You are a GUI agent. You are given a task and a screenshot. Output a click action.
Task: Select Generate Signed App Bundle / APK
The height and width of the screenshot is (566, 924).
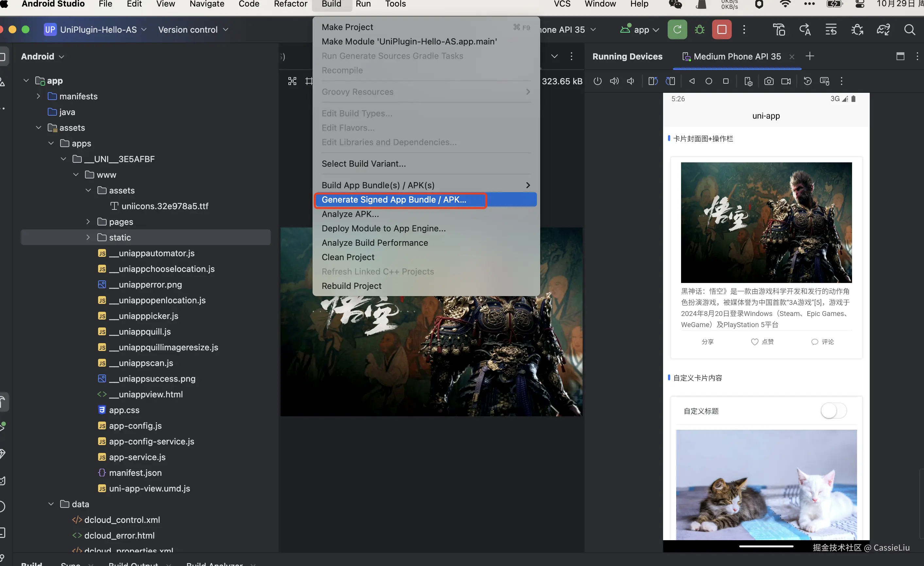(394, 199)
